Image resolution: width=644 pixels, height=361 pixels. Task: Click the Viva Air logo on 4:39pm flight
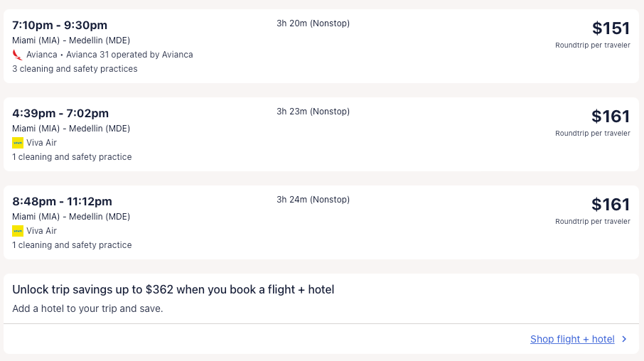[x=18, y=143]
